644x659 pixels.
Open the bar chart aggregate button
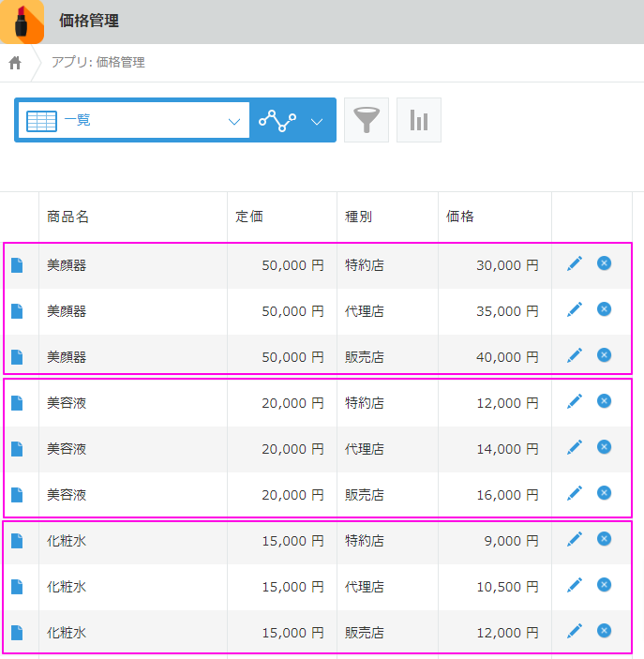(419, 120)
